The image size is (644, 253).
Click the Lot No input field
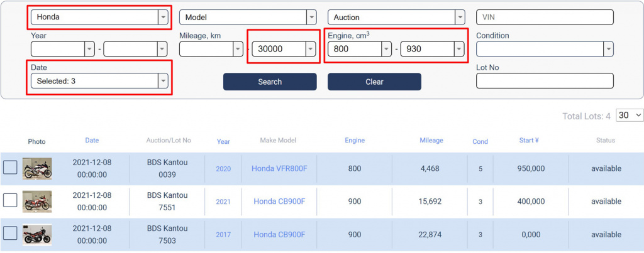(545, 81)
